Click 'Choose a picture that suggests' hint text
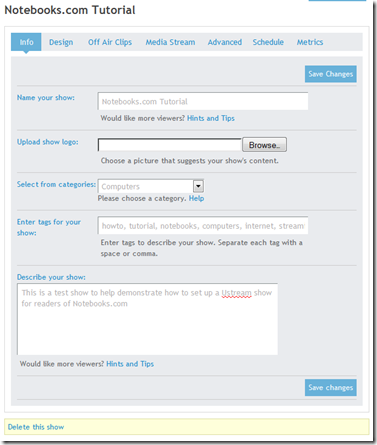The image size is (377, 445). [189, 161]
